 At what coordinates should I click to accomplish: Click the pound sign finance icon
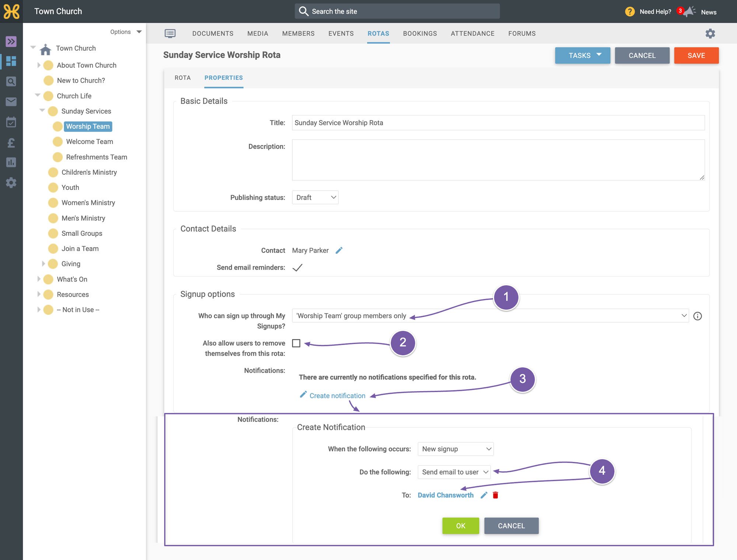(11, 142)
